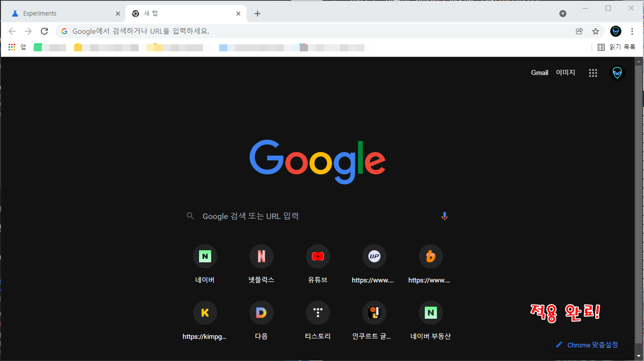
Task: Click the share this page icon
Action: (x=579, y=31)
